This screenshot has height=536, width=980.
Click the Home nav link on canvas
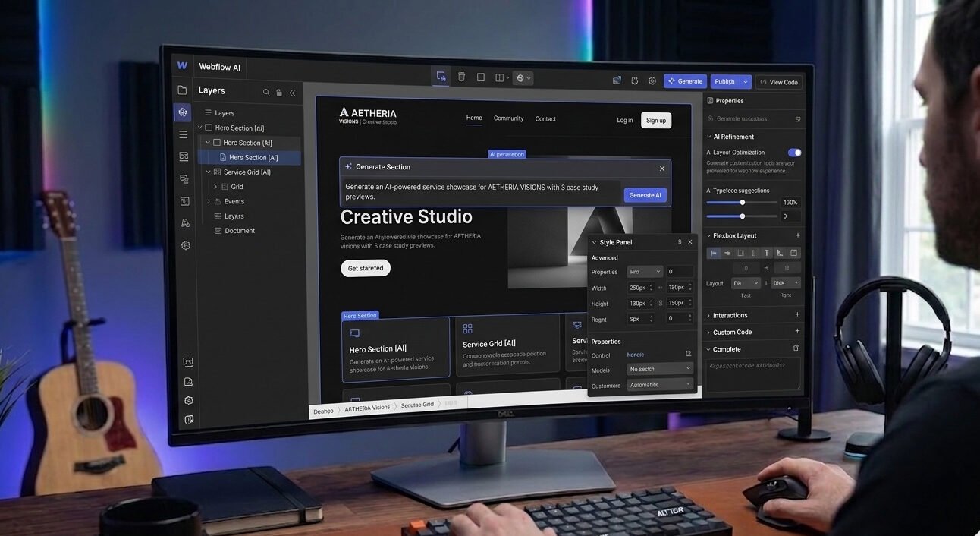coord(474,118)
